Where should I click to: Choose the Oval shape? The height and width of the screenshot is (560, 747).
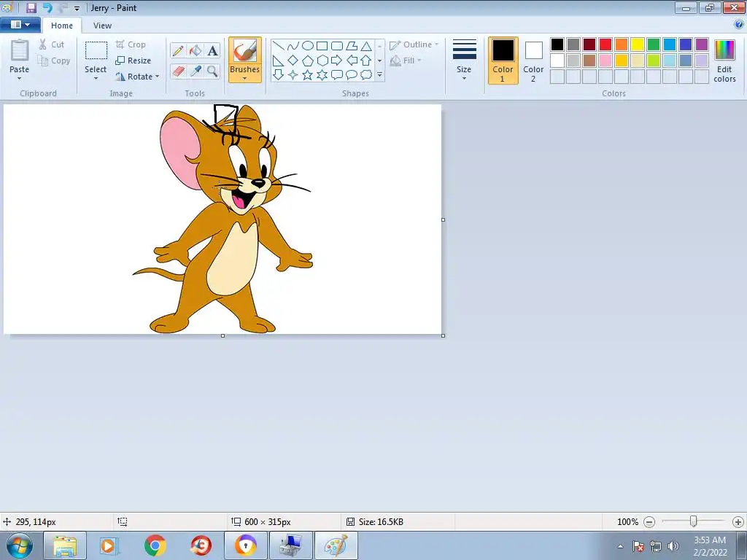[308, 45]
